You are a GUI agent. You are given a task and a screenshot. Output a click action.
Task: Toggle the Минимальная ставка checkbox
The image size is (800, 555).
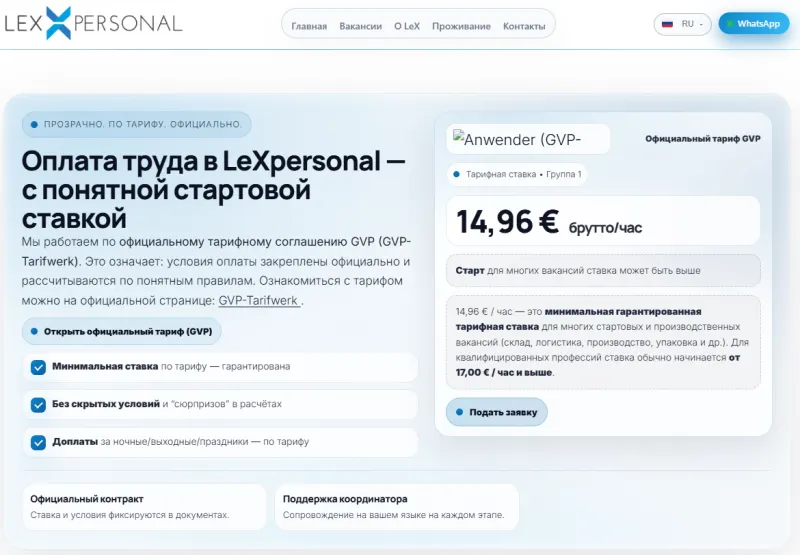point(38,367)
